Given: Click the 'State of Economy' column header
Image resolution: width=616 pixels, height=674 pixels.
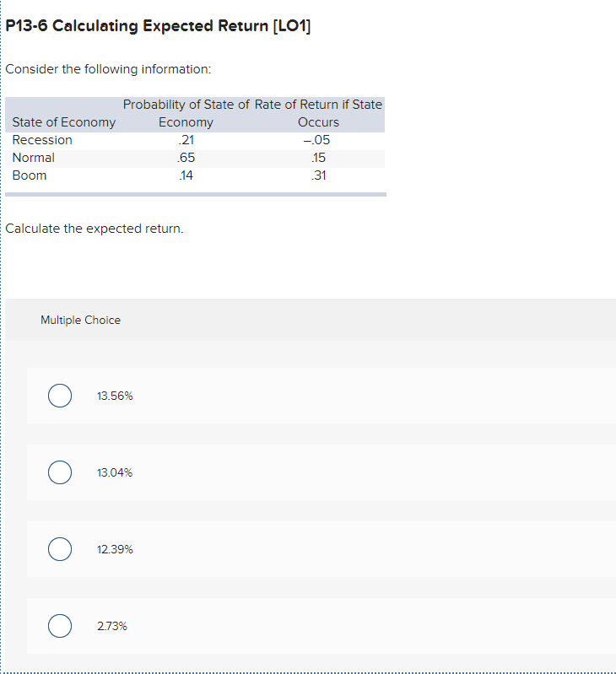Looking at the screenshot, I should (64, 122).
